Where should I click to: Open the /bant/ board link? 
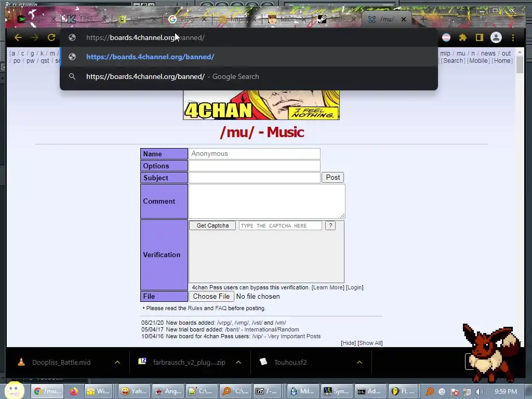click(x=232, y=329)
